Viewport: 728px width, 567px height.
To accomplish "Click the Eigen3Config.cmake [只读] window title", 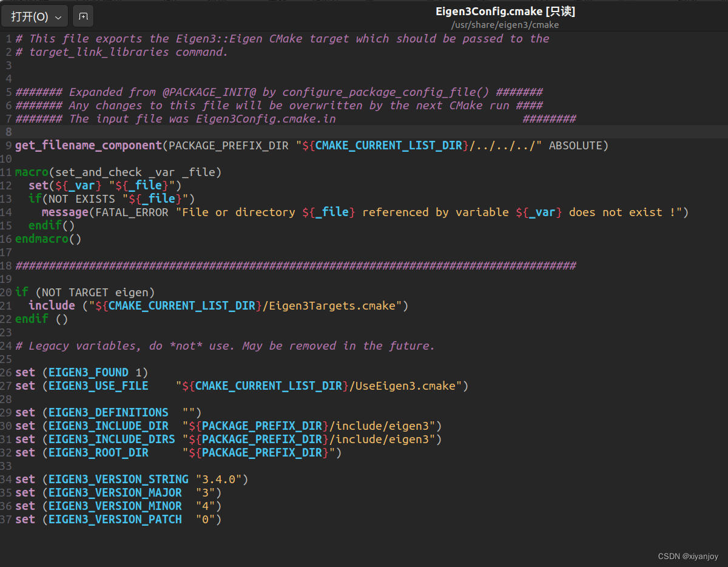I will point(505,12).
